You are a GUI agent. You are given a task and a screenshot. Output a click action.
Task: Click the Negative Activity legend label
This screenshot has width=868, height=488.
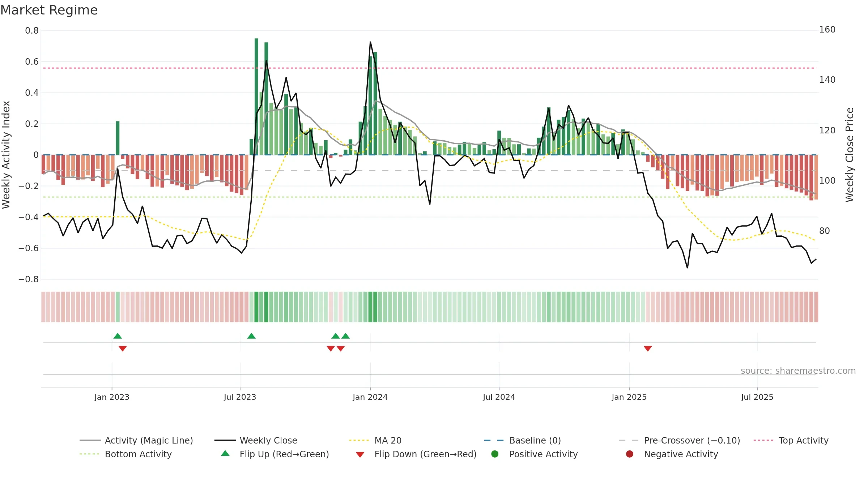click(681, 454)
